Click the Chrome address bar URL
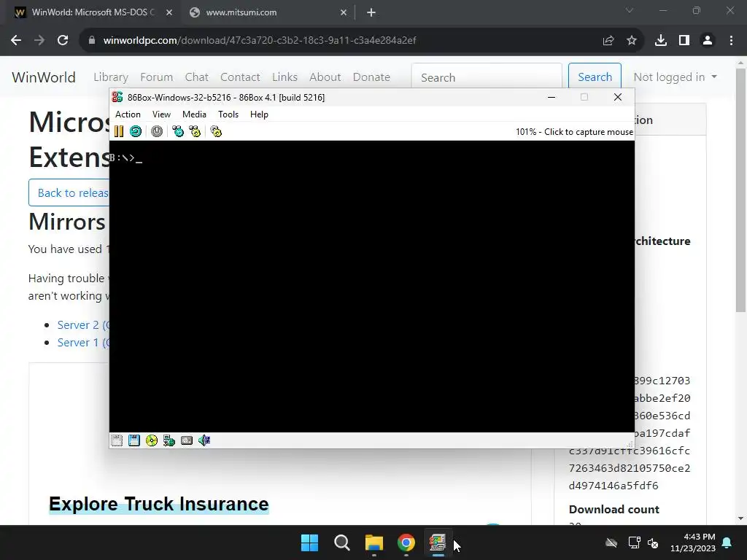 (x=260, y=41)
